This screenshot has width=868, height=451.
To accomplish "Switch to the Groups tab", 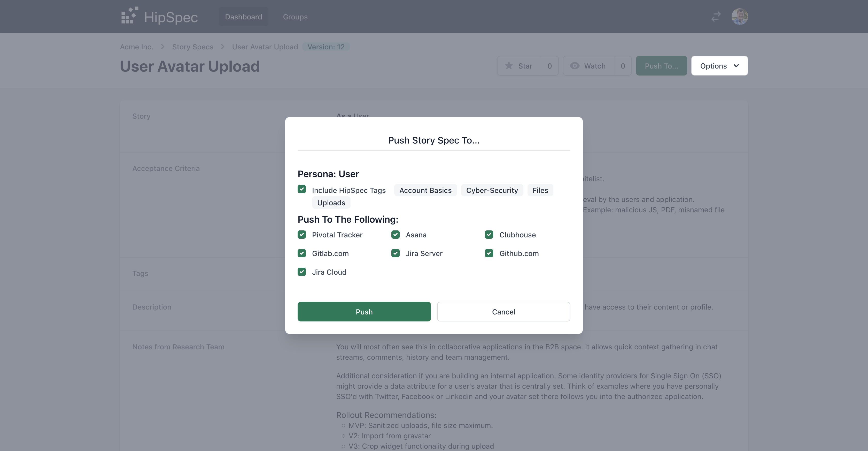I will tap(295, 17).
